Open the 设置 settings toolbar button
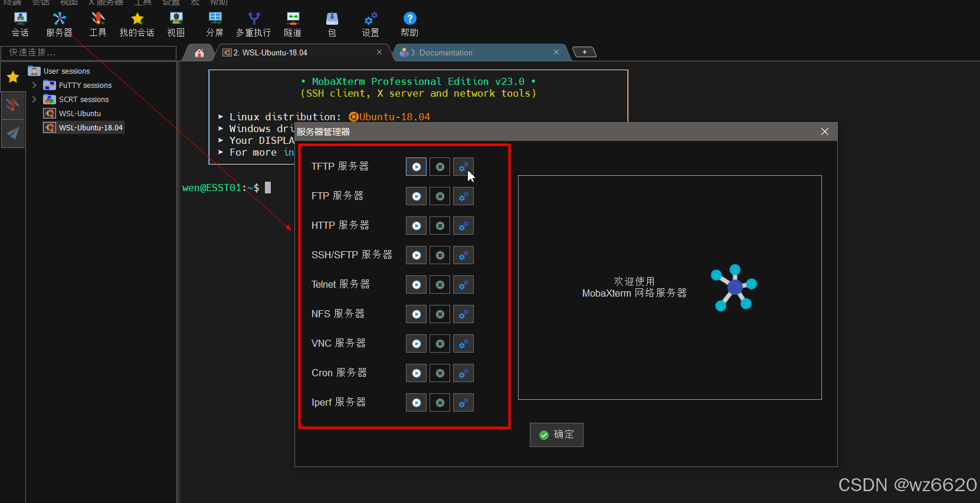This screenshot has width=980, height=503. (x=371, y=25)
